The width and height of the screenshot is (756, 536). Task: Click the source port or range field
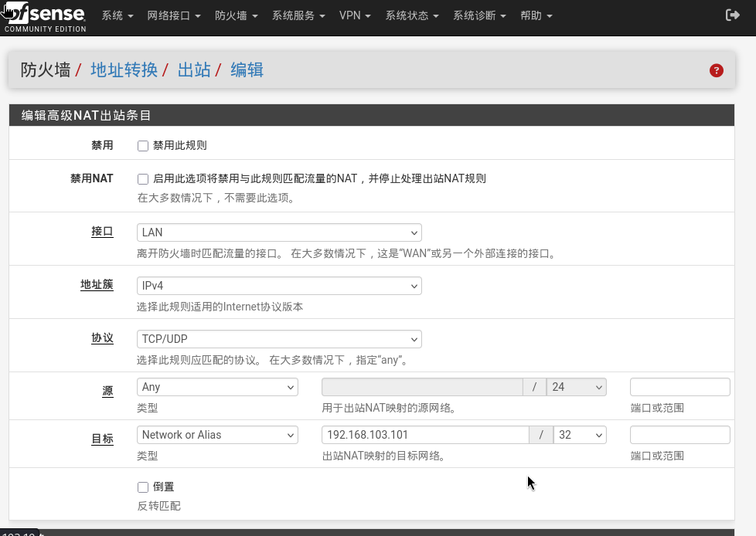click(x=679, y=387)
